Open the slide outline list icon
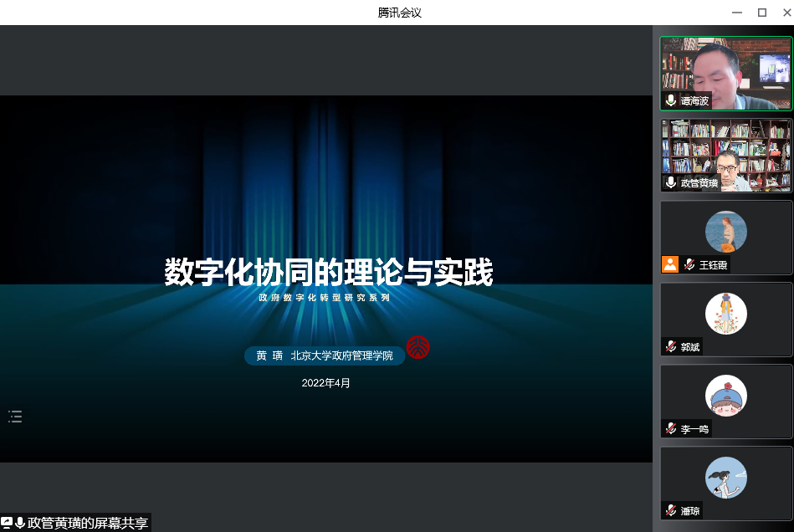 pyautogui.click(x=15, y=417)
